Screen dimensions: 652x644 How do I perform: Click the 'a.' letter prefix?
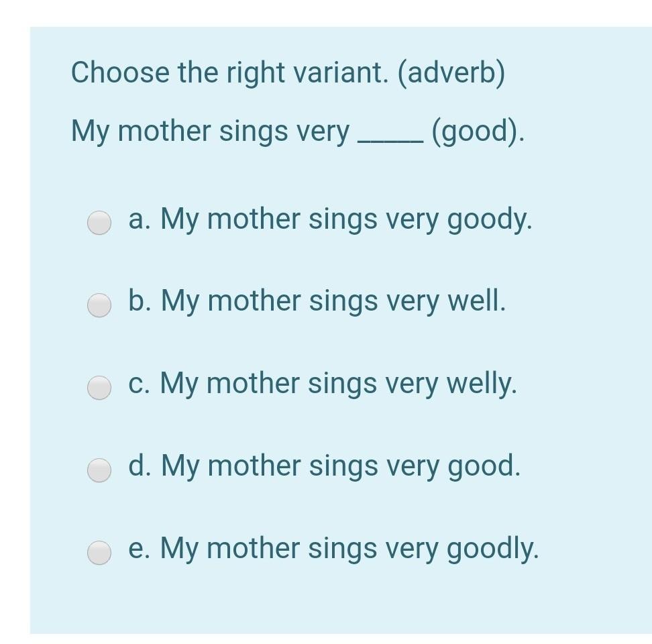point(138,219)
